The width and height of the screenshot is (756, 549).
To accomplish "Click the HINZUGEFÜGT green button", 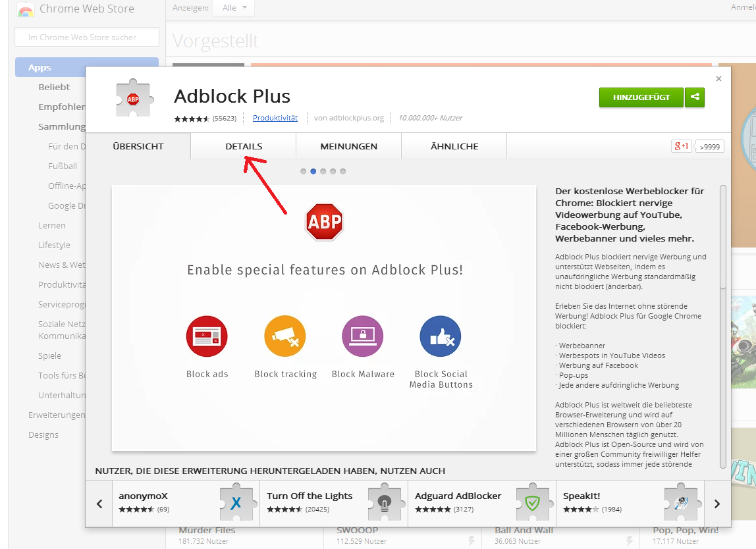I will (x=641, y=97).
